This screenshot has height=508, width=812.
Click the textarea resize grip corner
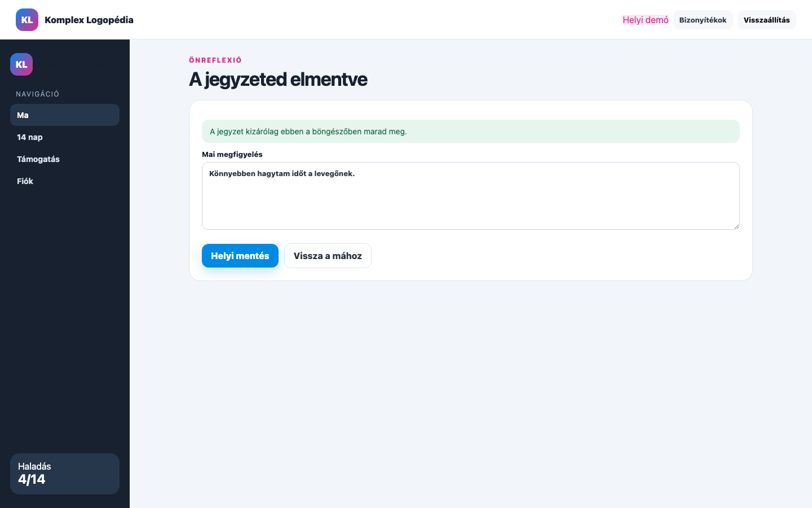tap(736, 226)
